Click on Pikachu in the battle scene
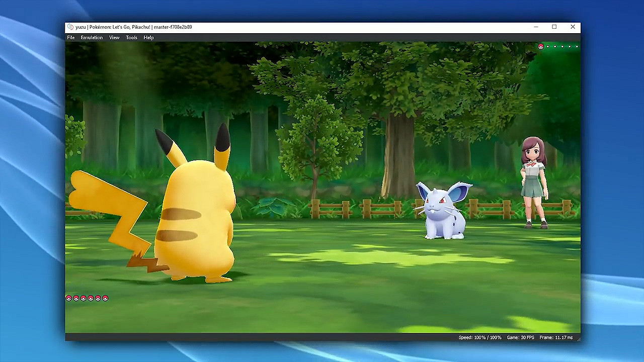Screen dimensions: 644x362 pyautogui.click(x=196, y=216)
